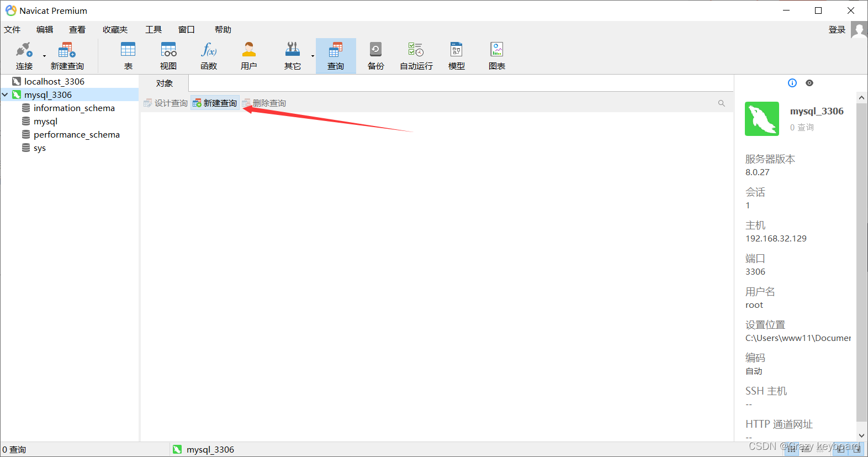Select the 查询 (Query) toolbar button
Viewport: 868px width, 457px height.
pos(336,56)
